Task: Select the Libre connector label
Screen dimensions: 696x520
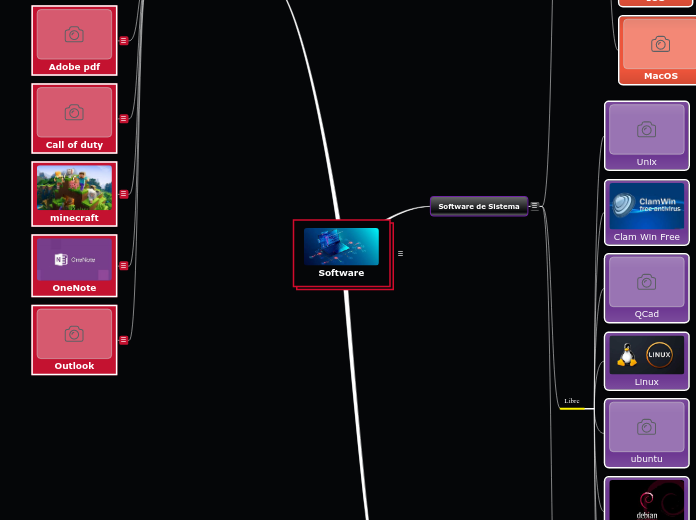Action: [x=572, y=401]
